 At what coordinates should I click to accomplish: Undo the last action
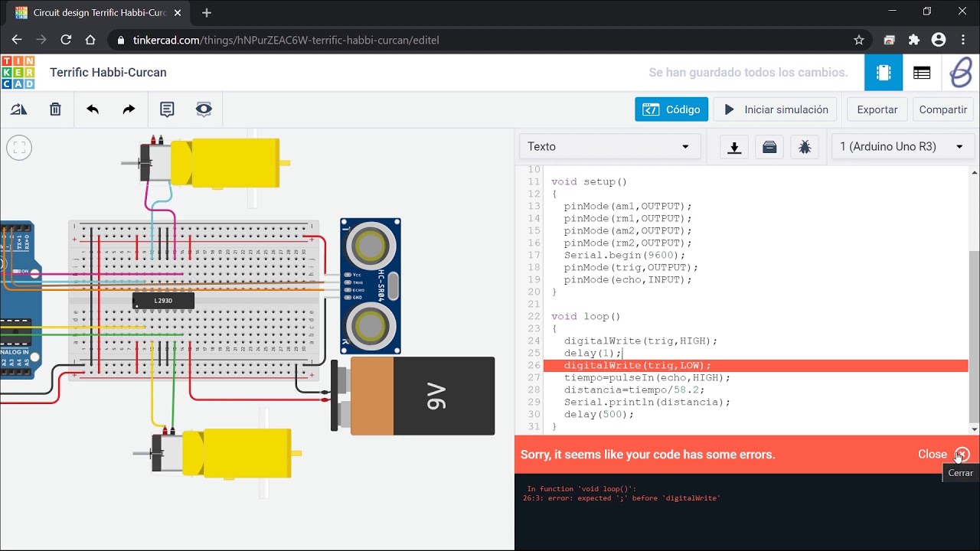pos(93,109)
